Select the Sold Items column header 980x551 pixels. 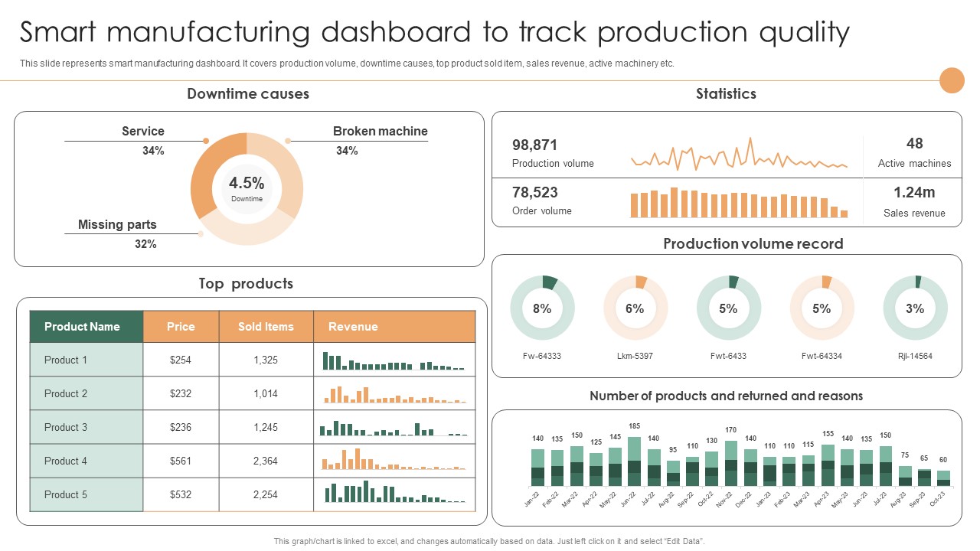266,327
